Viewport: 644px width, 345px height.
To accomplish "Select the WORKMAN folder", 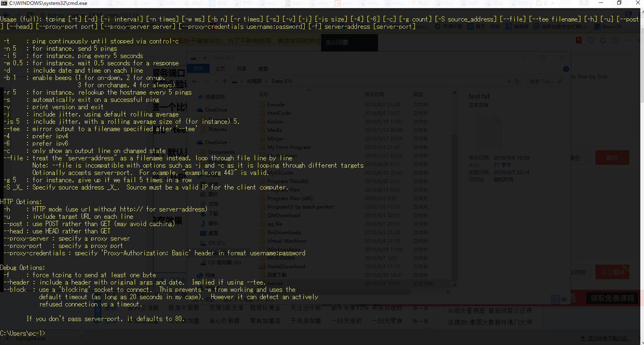I will (281, 258).
